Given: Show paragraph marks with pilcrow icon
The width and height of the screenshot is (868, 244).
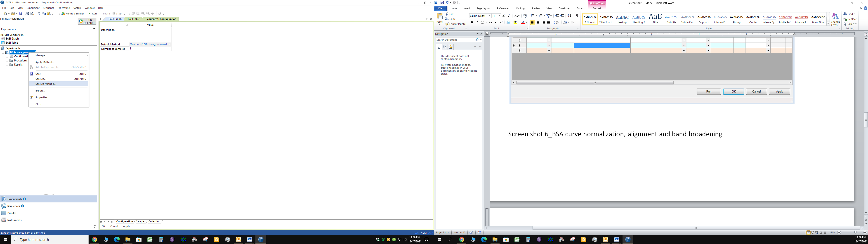Looking at the screenshot, I should pyautogui.click(x=577, y=16).
